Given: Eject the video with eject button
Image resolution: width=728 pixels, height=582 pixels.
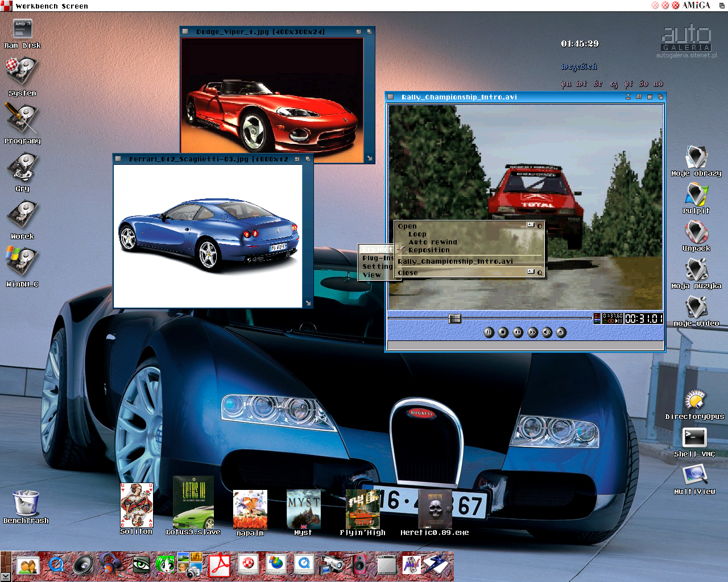Looking at the screenshot, I should coord(561,332).
